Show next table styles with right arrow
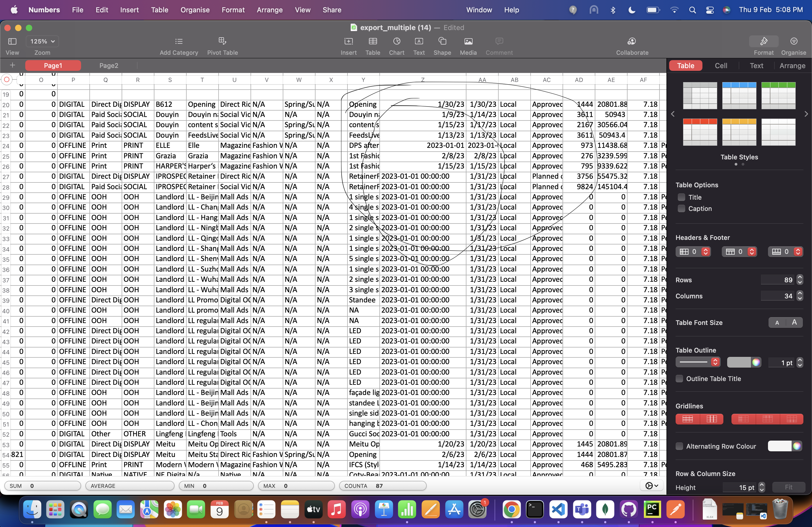Screen dimensions: 812x527 [806, 114]
